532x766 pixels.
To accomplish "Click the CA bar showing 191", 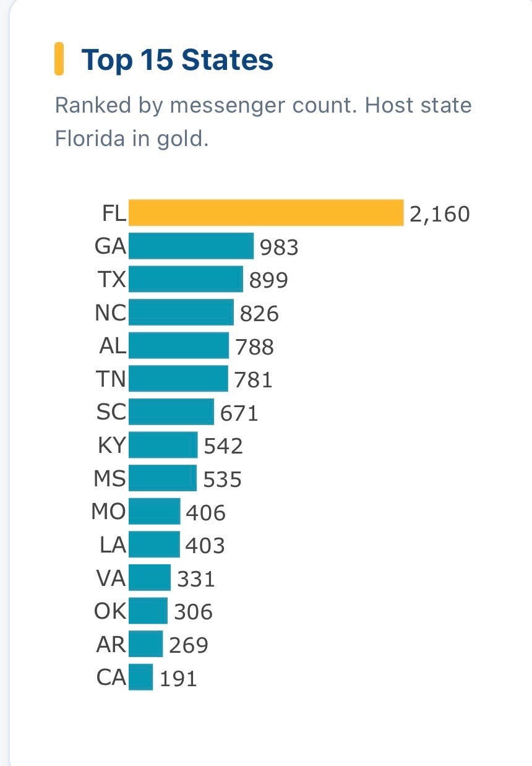I will [140, 677].
